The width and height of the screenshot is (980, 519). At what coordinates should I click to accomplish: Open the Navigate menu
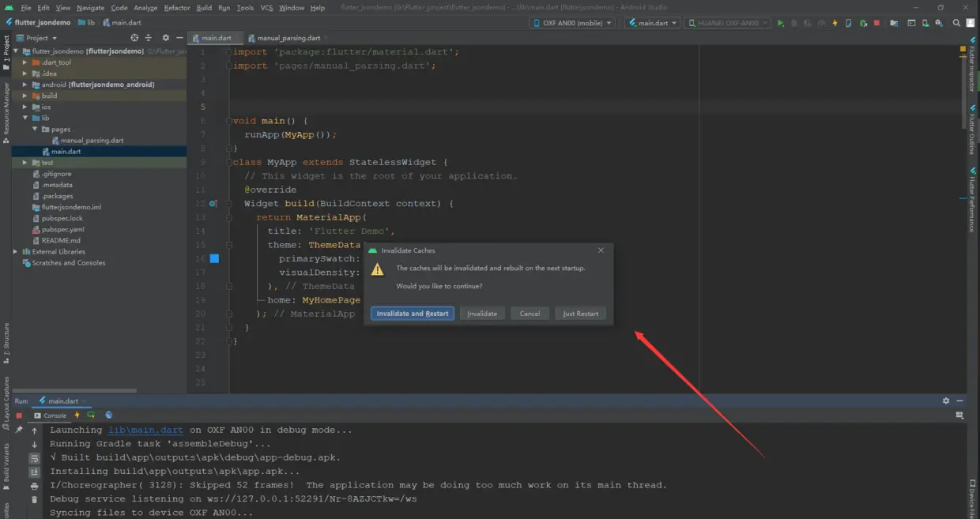(x=90, y=8)
